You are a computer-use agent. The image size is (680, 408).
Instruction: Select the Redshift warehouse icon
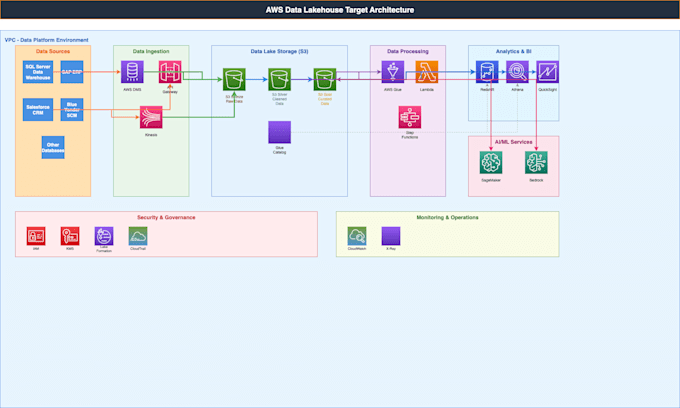[487, 72]
